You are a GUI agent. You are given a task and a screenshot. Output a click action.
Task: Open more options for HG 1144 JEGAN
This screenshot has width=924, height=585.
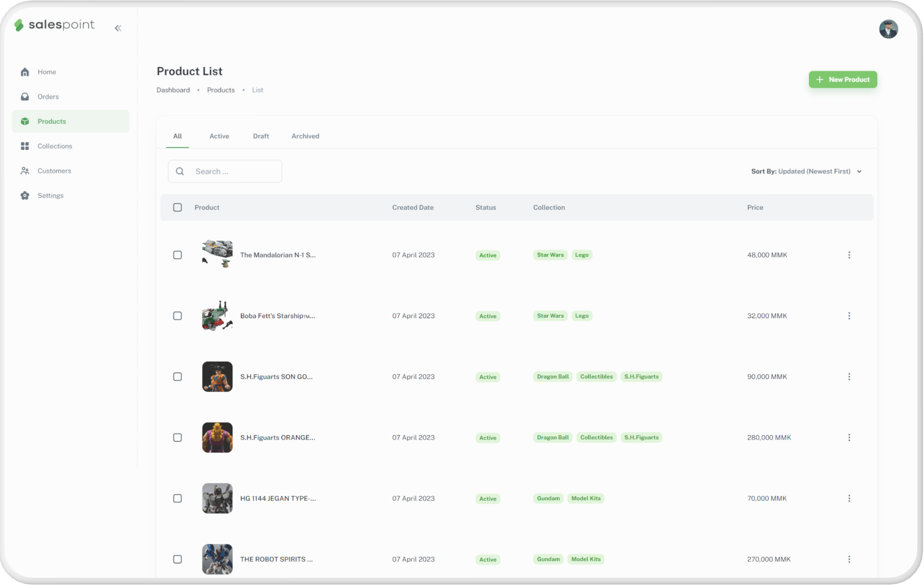[x=849, y=499]
